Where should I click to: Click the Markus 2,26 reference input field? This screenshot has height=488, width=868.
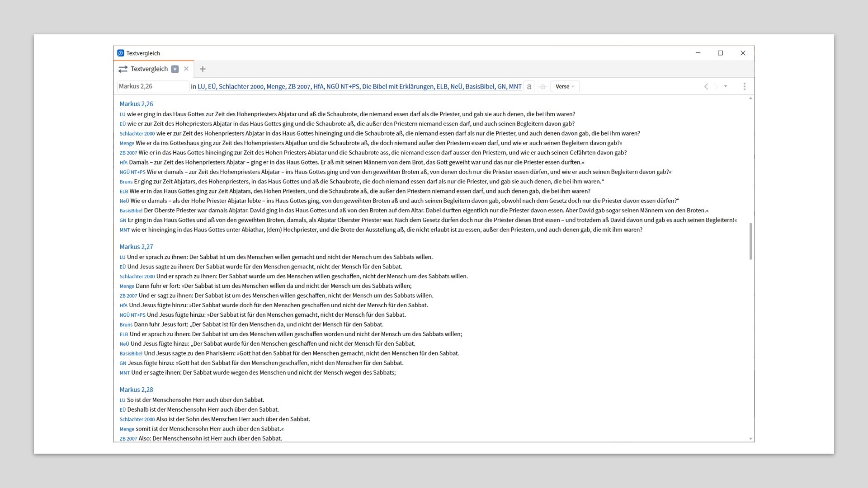click(x=153, y=86)
